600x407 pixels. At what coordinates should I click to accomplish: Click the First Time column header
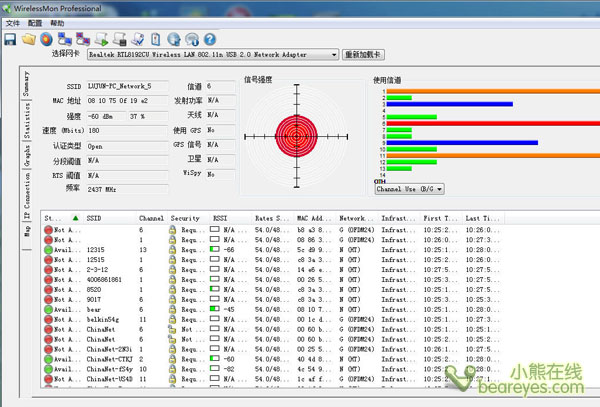click(441, 218)
